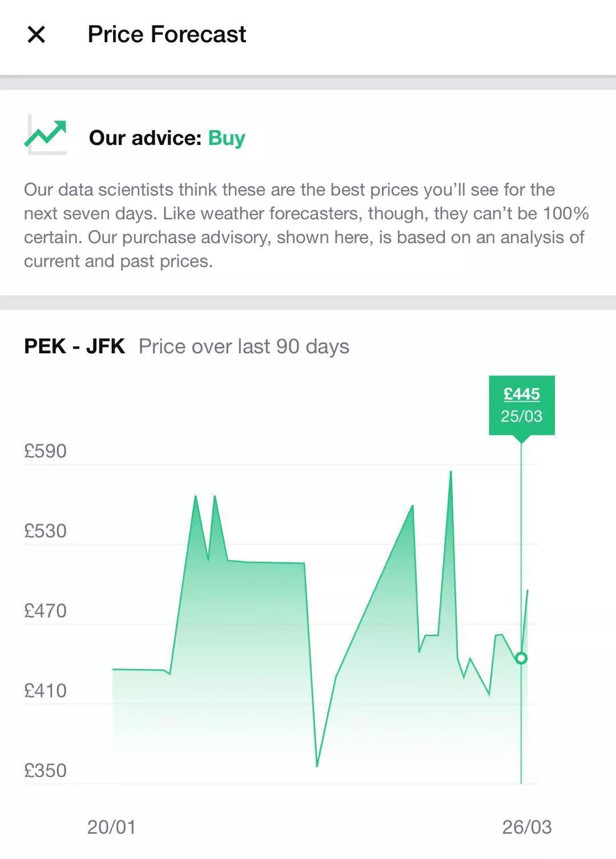Tap the £350 y-axis label

[45, 771]
